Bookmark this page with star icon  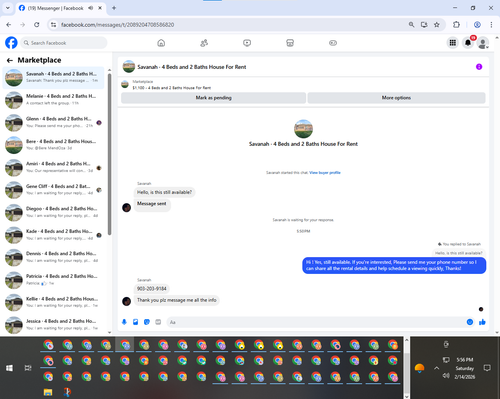point(437,25)
